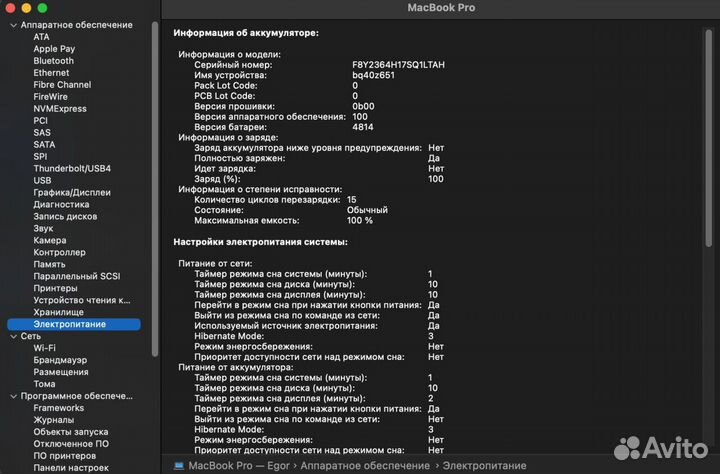Click Электропитание in the bottom path bar

point(484,465)
